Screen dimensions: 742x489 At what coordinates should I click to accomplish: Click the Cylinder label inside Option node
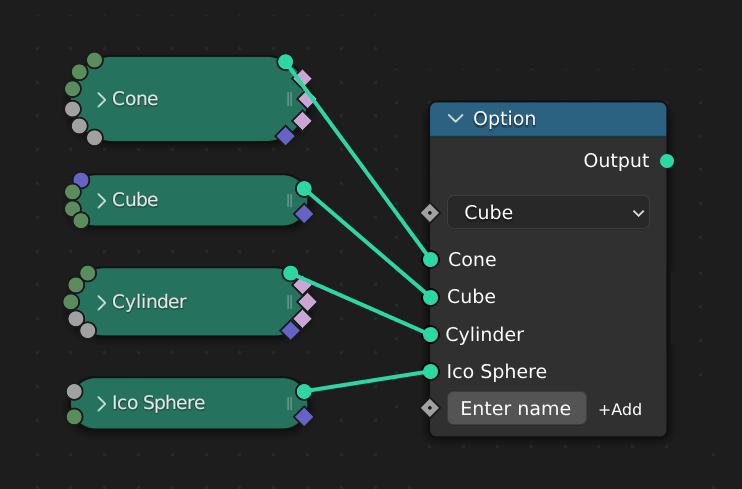point(485,335)
